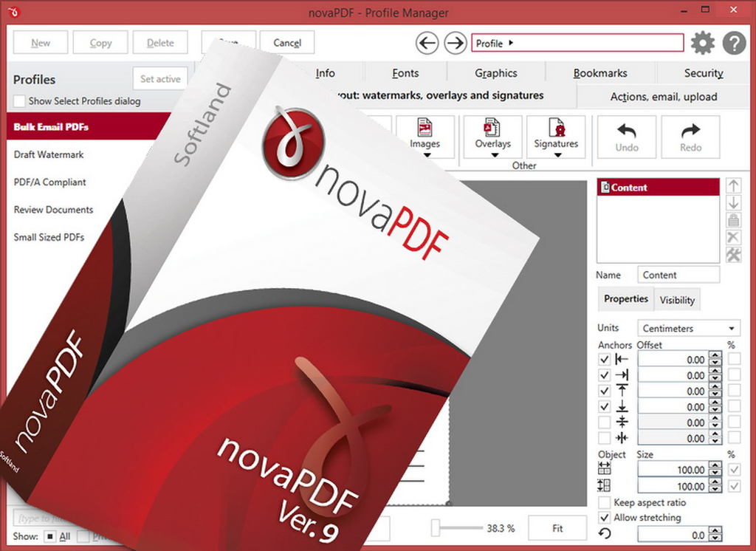Expand the Images dropdown arrow
Screen dimensions: 756x551
(x=427, y=155)
